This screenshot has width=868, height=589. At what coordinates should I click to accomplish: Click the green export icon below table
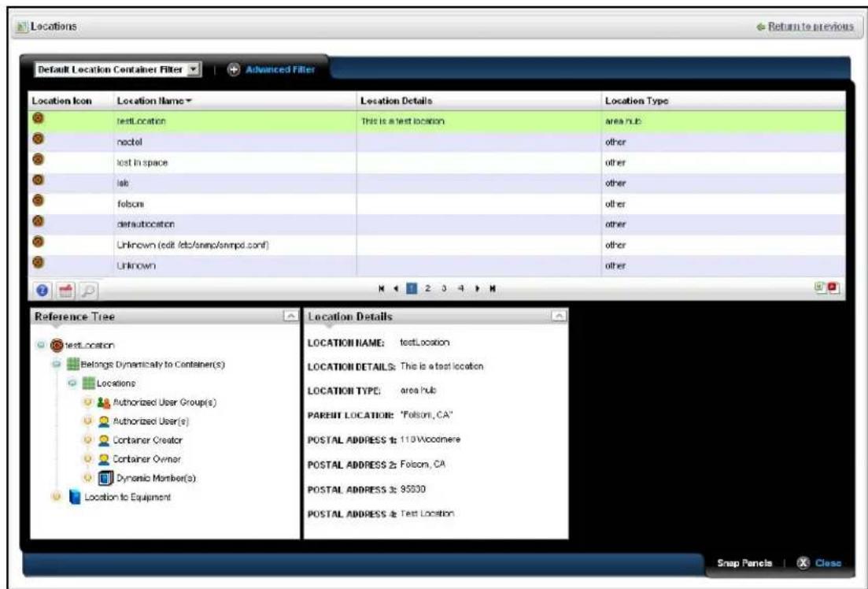point(820,287)
